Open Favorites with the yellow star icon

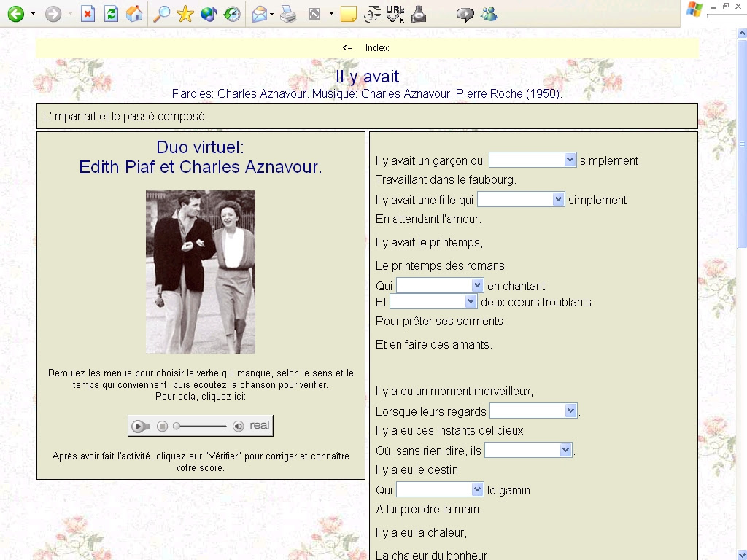tap(185, 14)
